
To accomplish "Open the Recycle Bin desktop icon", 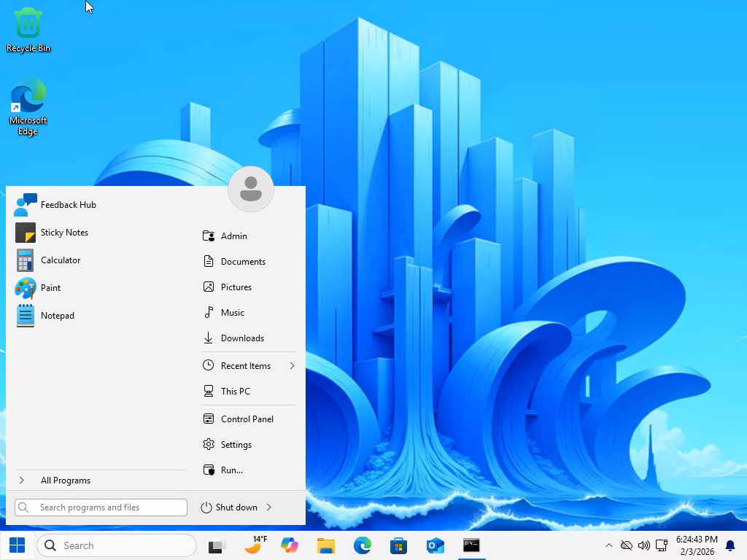I will 28,29.
